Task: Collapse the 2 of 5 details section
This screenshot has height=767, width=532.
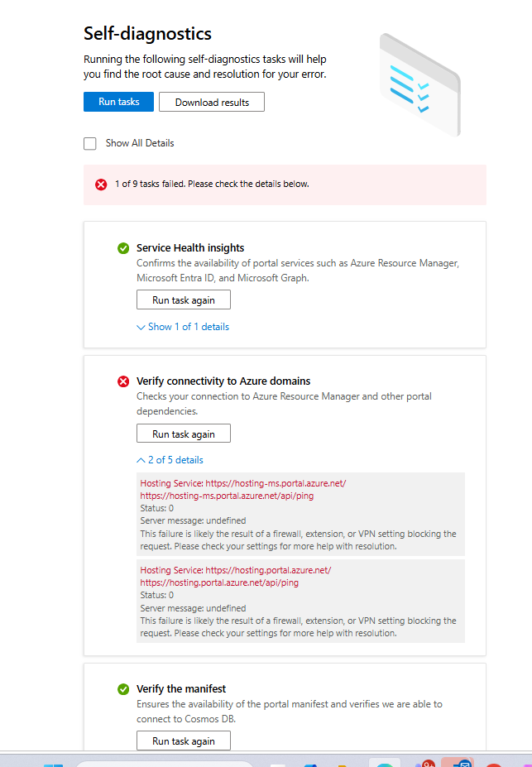Action: click(x=170, y=460)
